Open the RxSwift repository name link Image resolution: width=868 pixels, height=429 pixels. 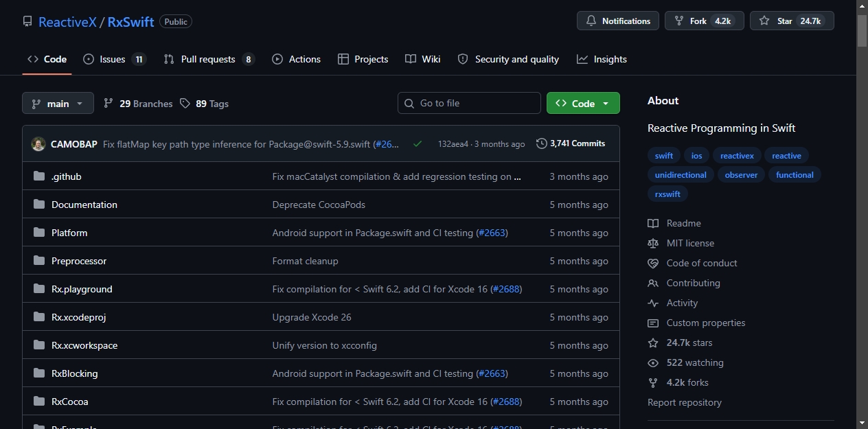130,22
